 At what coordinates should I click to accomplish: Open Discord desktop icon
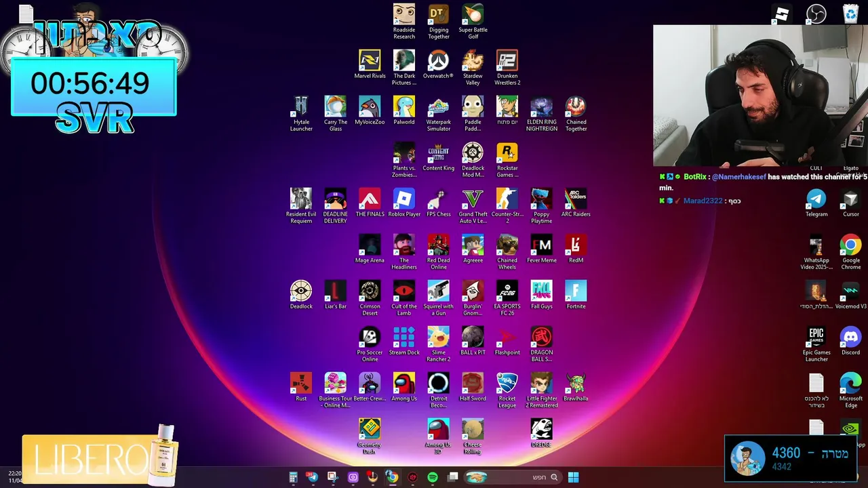pos(850,341)
